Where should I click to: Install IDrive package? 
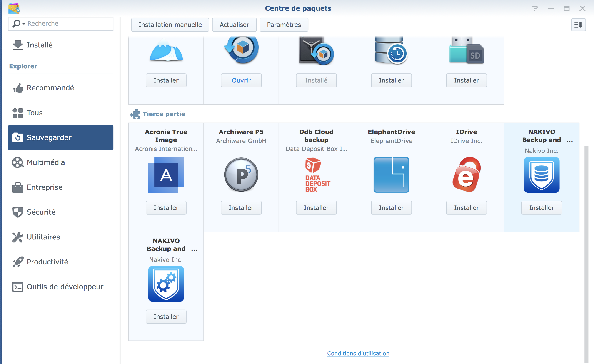467,207
